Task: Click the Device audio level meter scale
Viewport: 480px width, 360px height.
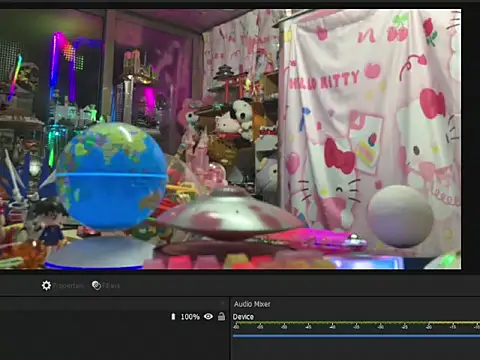Action: (x=356, y=325)
